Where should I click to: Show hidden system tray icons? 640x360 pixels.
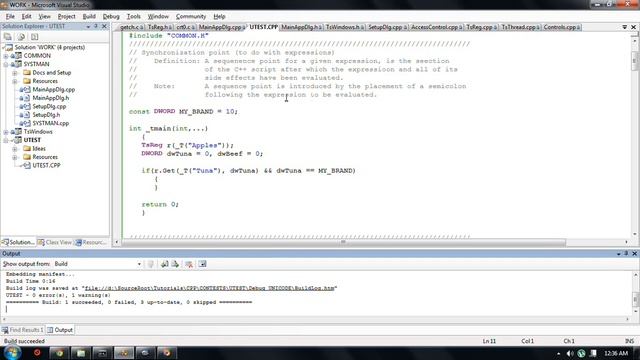(558, 353)
